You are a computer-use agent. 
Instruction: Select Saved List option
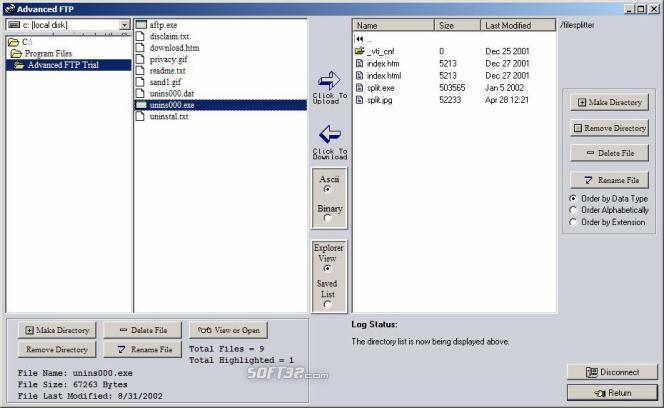tap(327, 304)
